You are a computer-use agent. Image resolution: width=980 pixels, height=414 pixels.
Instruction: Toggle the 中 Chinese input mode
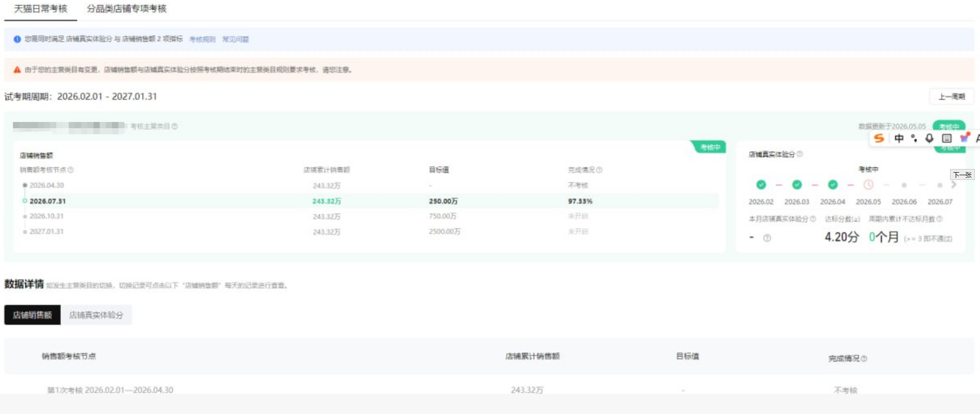pos(899,138)
